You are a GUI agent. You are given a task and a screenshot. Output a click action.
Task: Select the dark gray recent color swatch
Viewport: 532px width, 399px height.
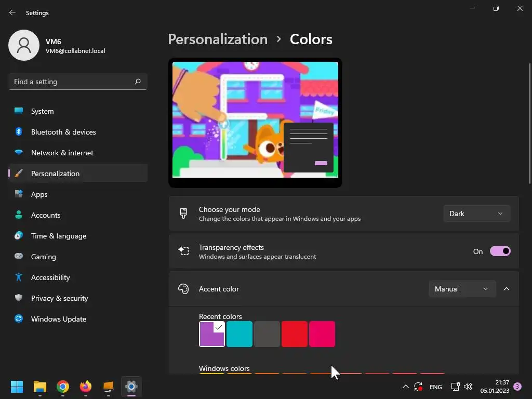point(267,334)
